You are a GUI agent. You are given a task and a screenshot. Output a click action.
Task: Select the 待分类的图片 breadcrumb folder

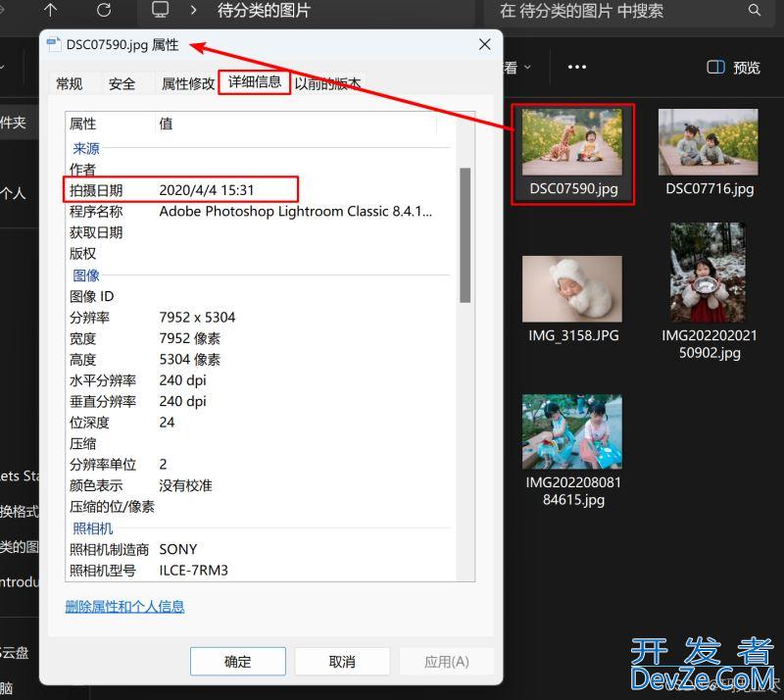(264, 11)
